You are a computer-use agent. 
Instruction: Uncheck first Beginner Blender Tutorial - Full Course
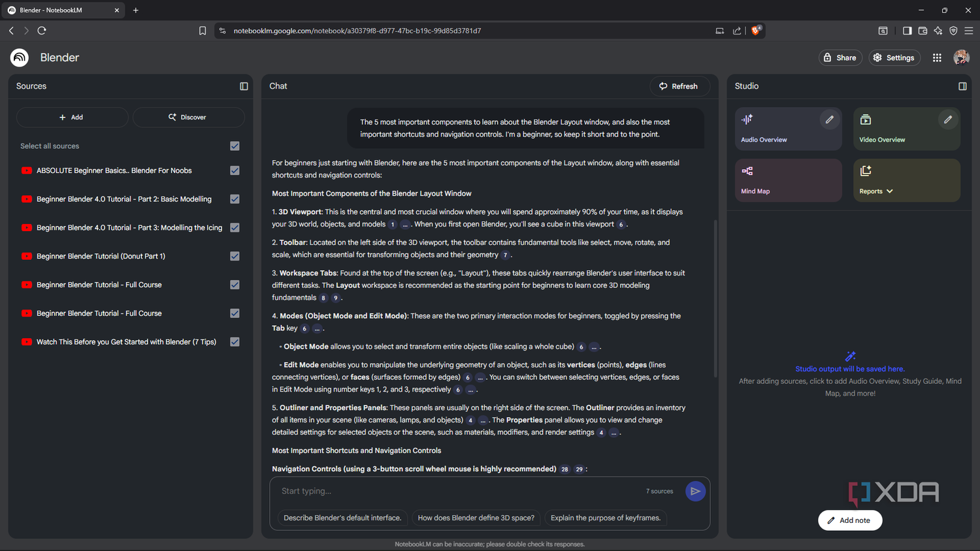click(x=235, y=285)
